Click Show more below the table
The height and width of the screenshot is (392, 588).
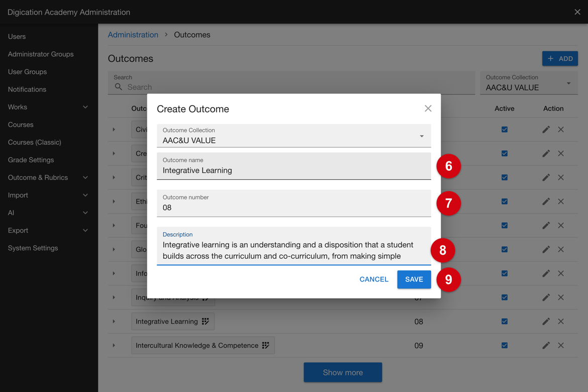[343, 372]
